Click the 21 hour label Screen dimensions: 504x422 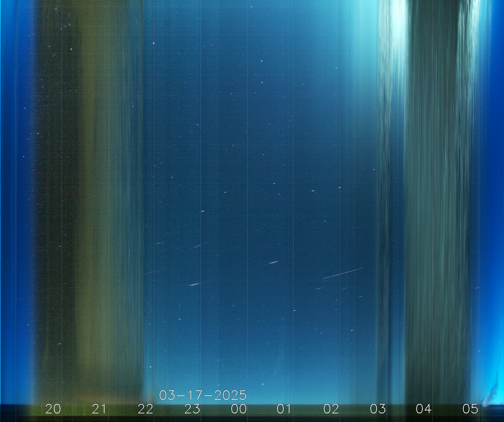[99, 409]
